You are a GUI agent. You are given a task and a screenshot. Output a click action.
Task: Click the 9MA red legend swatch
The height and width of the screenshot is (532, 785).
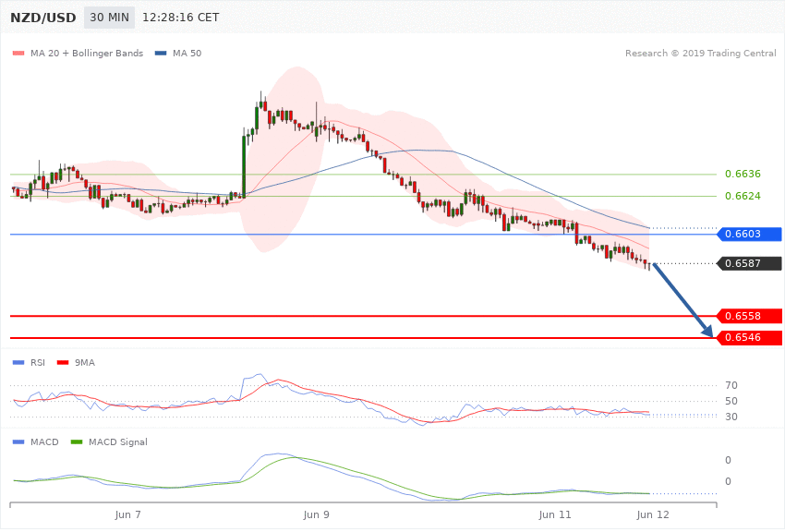[x=63, y=362]
